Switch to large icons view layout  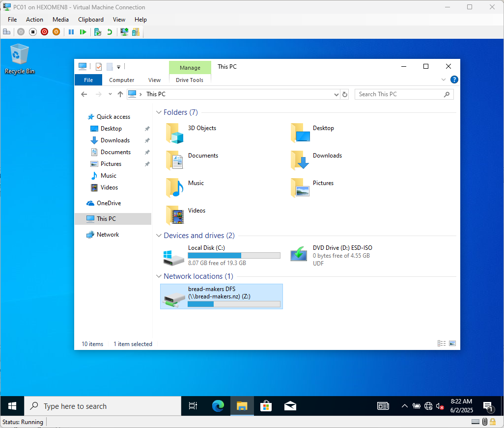pyautogui.click(x=452, y=344)
